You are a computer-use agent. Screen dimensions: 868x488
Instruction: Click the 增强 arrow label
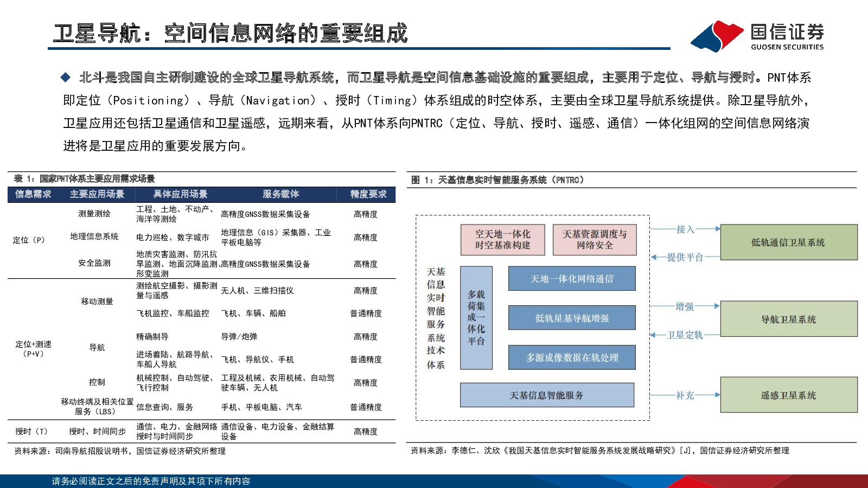pos(685,306)
